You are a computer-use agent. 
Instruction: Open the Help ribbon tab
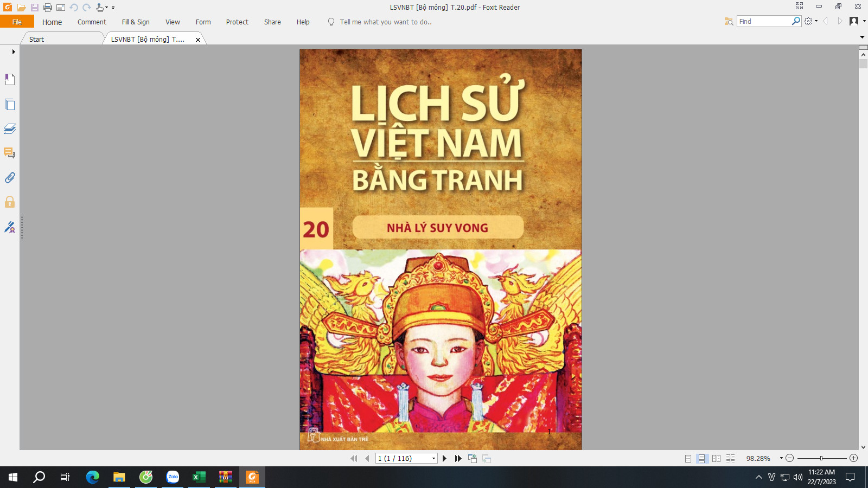303,22
